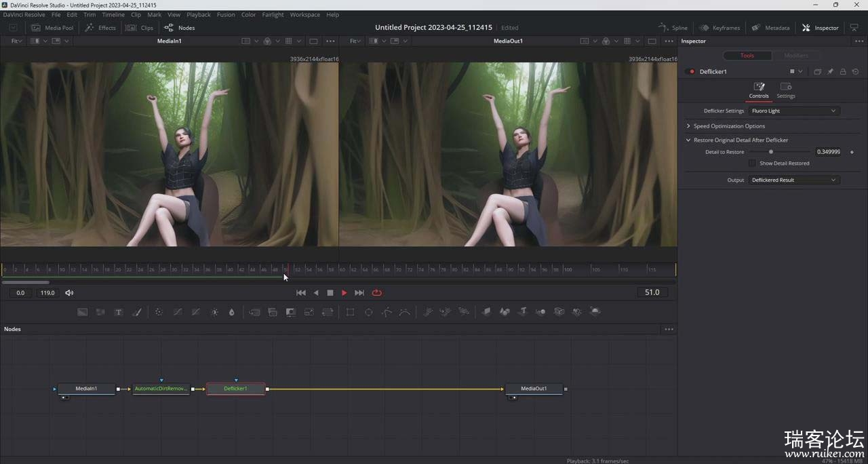Open the left viewer Fit zoom dropdown
868x464 pixels.
[x=16, y=41]
